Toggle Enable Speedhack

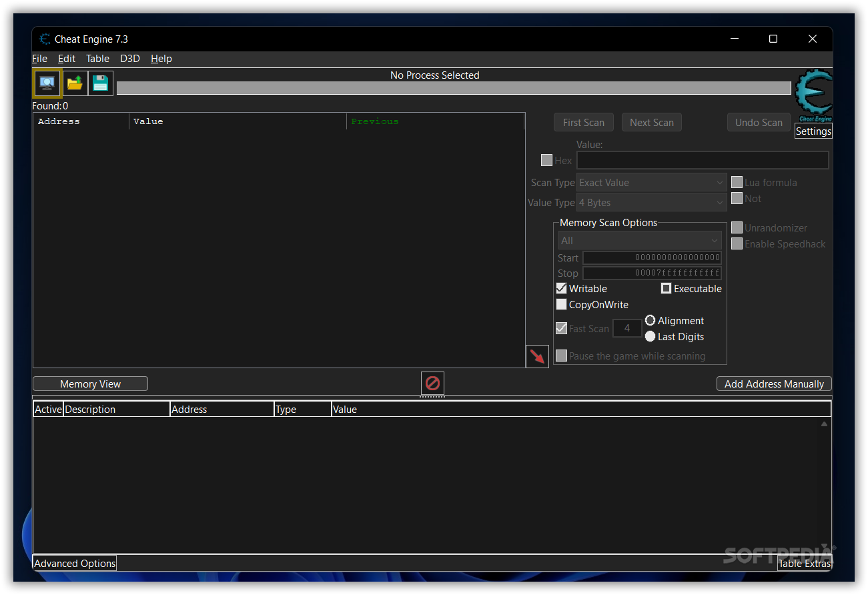coord(737,243)
